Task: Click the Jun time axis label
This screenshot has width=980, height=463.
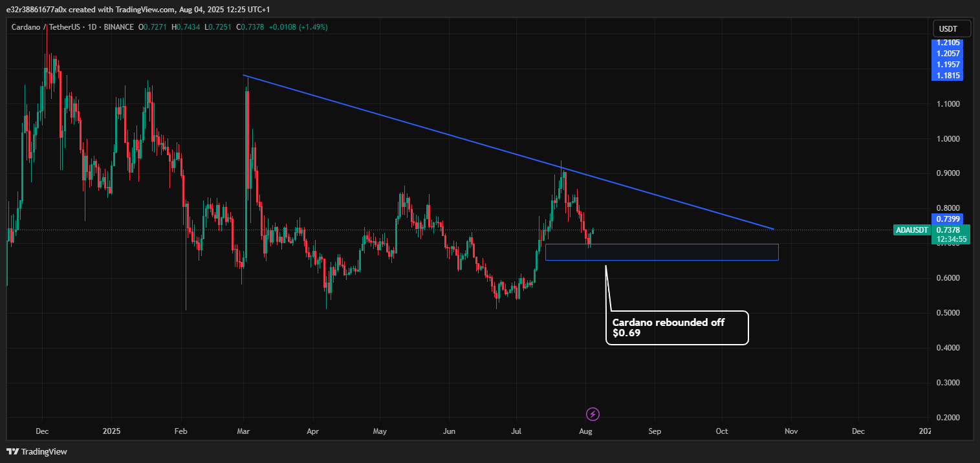Action: point(450,431)
